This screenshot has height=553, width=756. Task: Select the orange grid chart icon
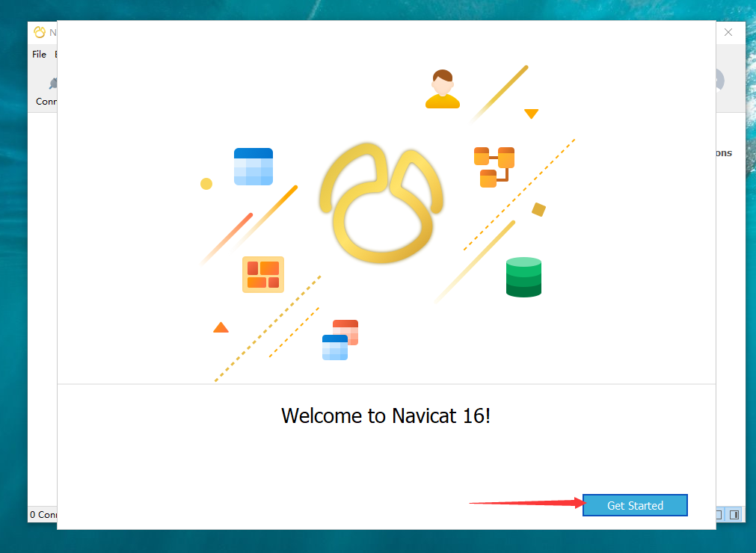click(262, 274)
